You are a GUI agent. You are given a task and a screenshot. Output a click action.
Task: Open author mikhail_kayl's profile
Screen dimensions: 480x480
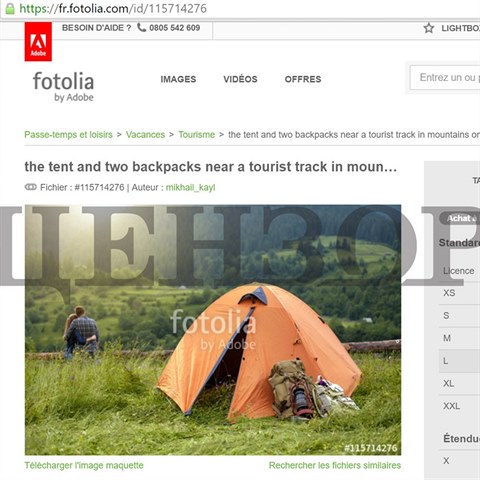click(x=191, y=188)
